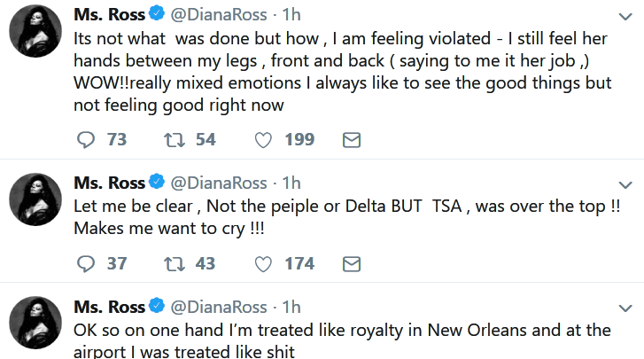Reply to the "feeling violated" tweet

pos(86,140)
